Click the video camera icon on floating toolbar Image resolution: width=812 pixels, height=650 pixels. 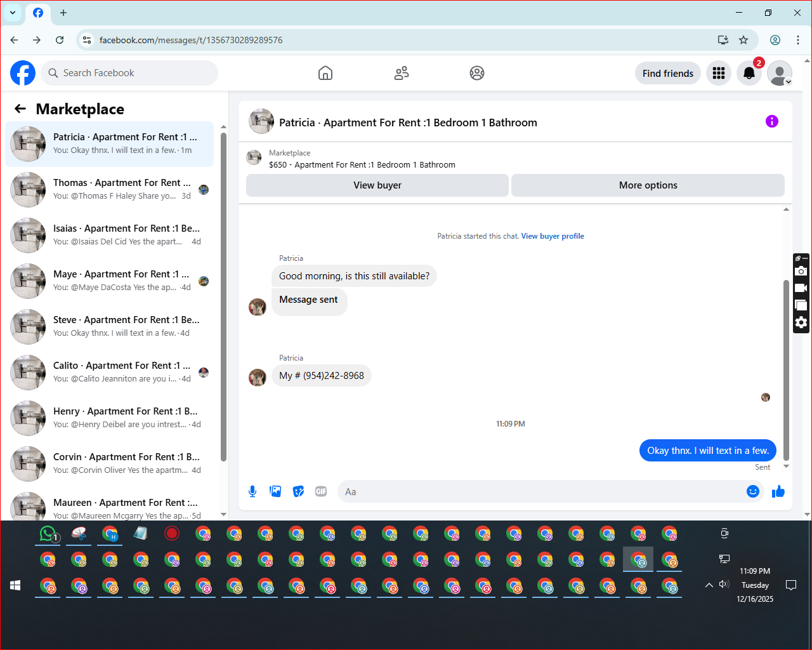(x=801, y=288)
